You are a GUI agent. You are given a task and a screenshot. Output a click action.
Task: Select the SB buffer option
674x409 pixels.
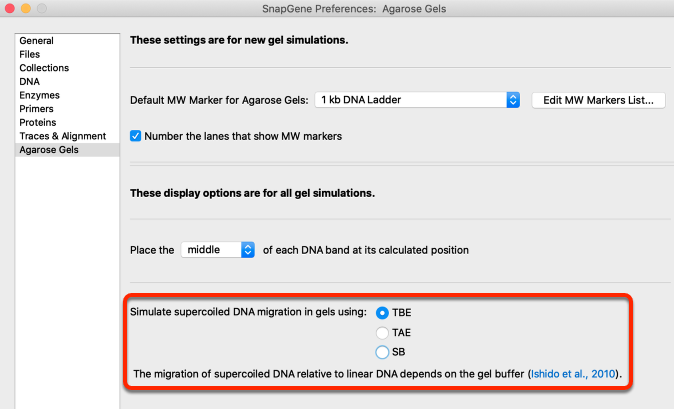(382, 352)
